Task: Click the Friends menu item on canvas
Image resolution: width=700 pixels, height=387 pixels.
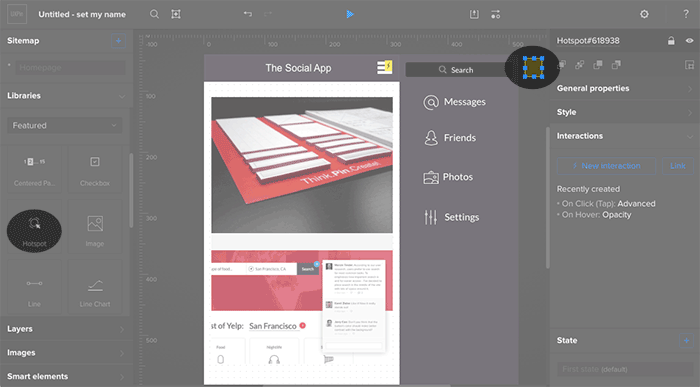Action: pyautogui.click(x=450, y=138)
